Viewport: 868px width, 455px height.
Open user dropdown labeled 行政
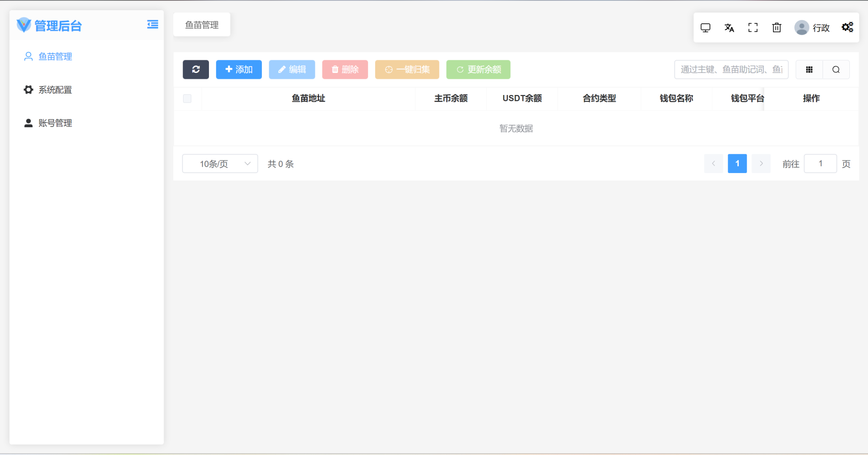pyautogui.click(x=812, y=27)
